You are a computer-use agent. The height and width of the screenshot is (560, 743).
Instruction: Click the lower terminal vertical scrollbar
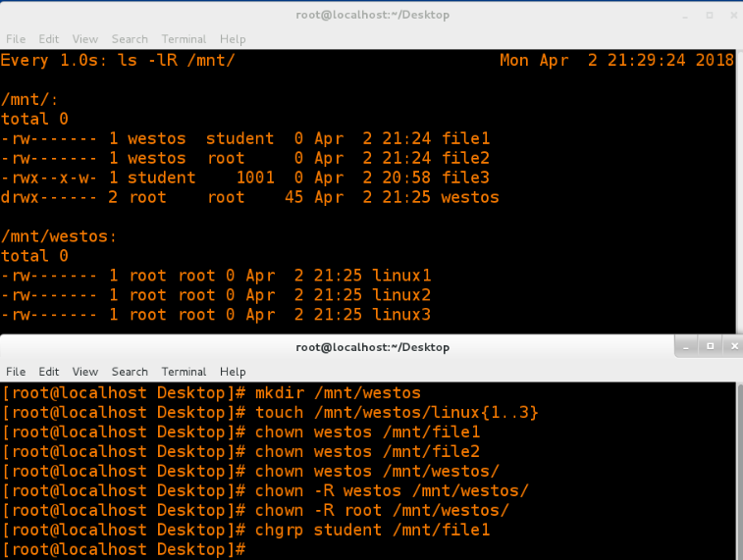pyautogui.click(x=739, y=471)
